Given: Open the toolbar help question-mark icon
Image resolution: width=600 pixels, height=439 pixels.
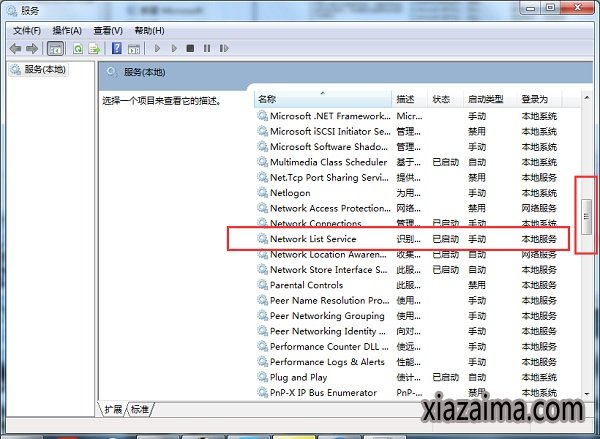Looking at the screenshot, I should click(x=117, y=48).
